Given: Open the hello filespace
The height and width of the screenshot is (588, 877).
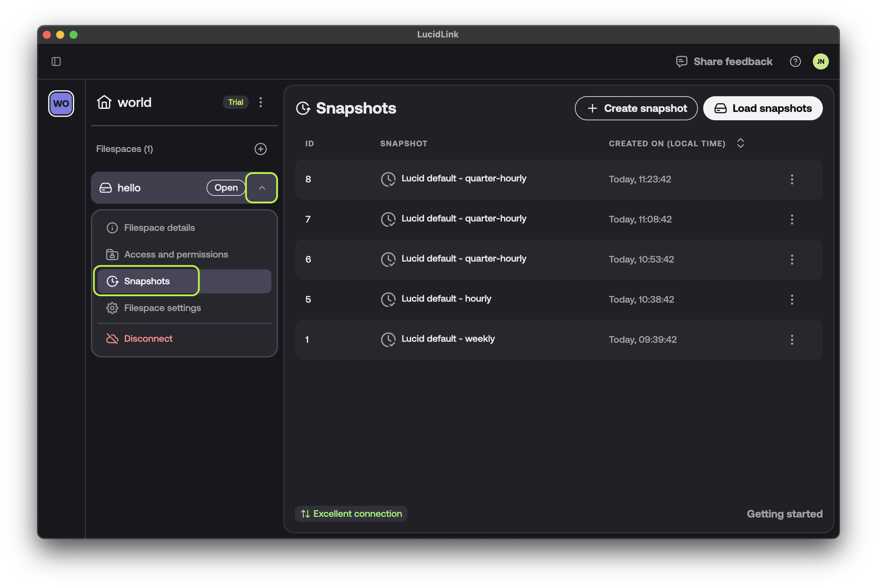Looking at the screenshot, I should pos(226,187).
